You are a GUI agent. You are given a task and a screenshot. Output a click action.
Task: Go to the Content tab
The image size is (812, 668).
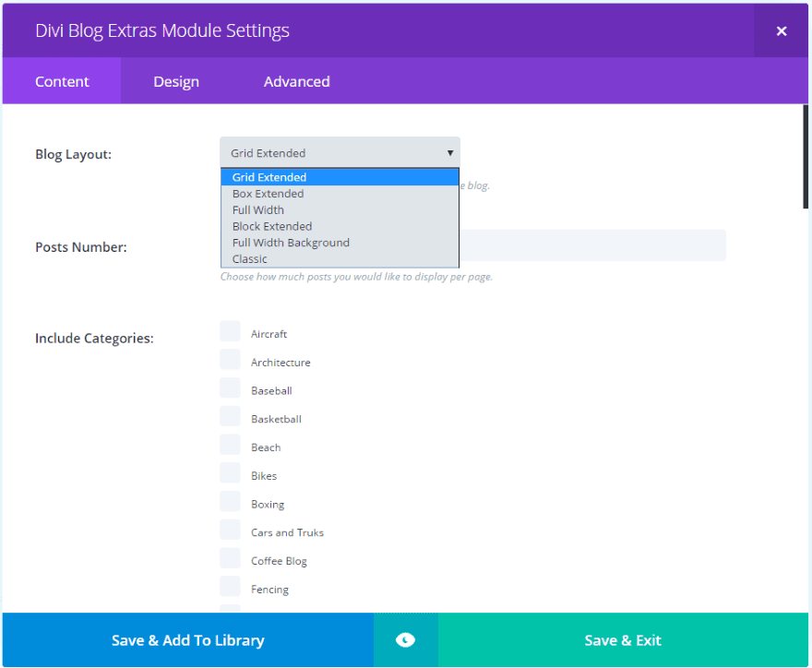(62, 81)
